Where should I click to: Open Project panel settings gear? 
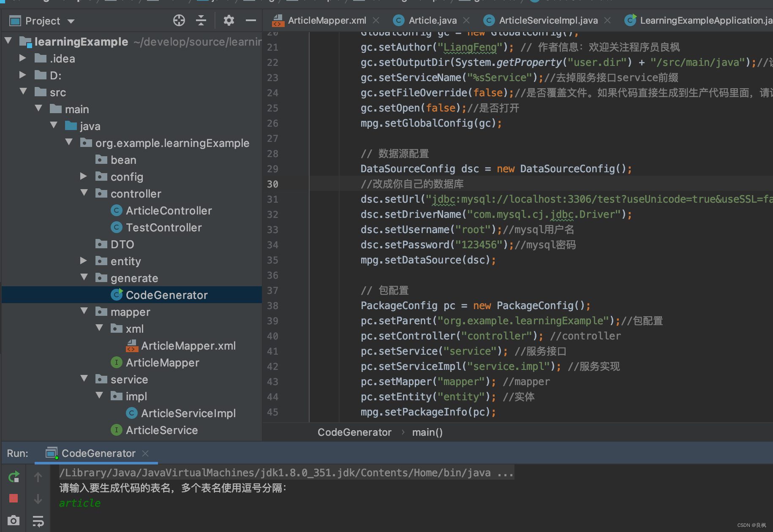pos(229,20)
